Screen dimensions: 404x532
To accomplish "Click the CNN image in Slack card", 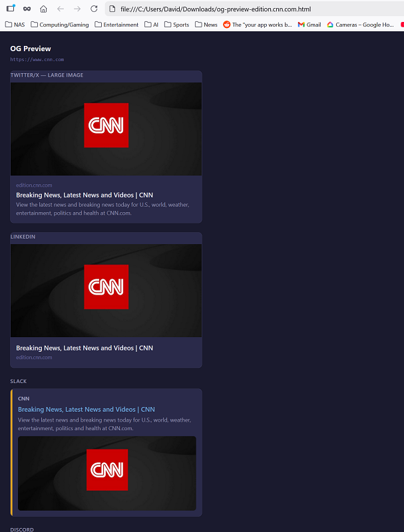I will click(107, 473).
